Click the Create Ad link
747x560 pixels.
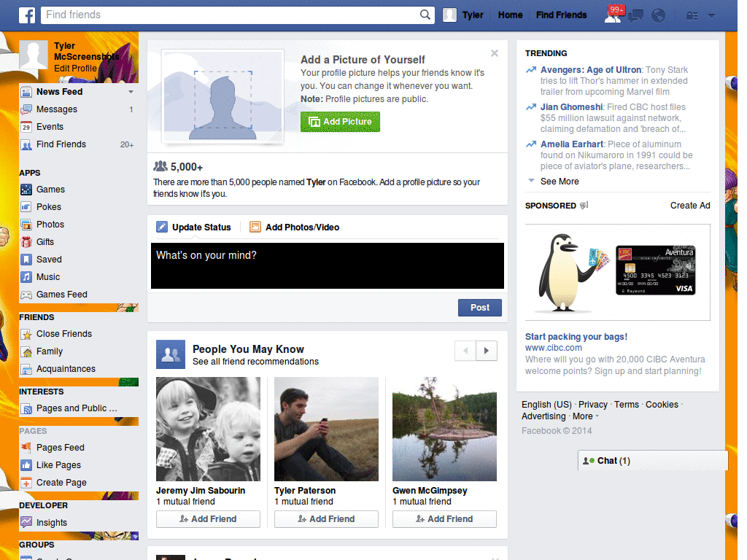point(690,206)
